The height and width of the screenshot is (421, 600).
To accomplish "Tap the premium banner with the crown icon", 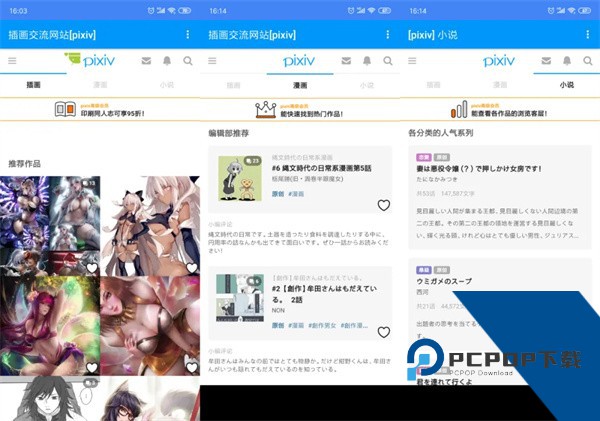I will point(300,109).
